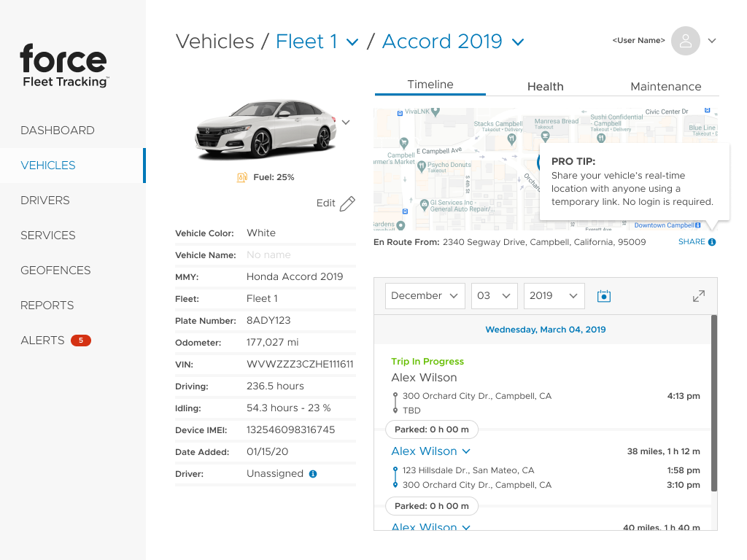Click the info icon beside Unassigned driver
This screenshot has width=747, height=560.
coord(312,473)
